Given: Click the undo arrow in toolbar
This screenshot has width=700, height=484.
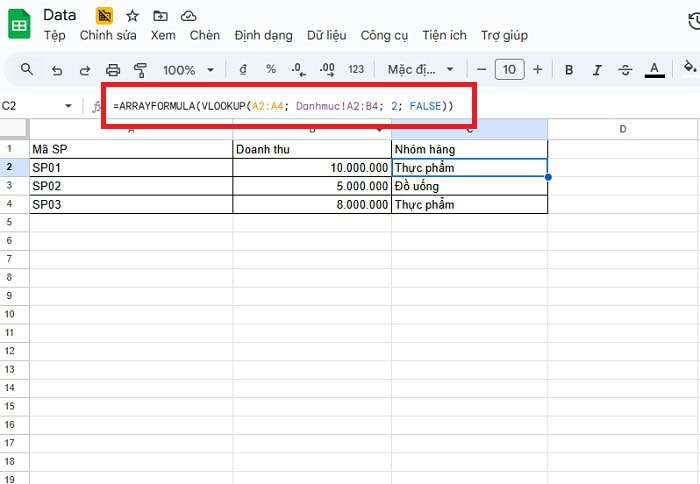Looking at the screenshot, I should pyautogui.click(x=57, y=70).
